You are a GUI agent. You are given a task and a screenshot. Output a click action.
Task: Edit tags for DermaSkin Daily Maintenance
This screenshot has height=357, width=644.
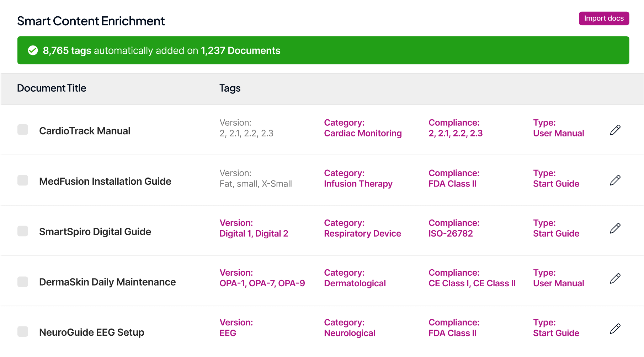[615, 278]
